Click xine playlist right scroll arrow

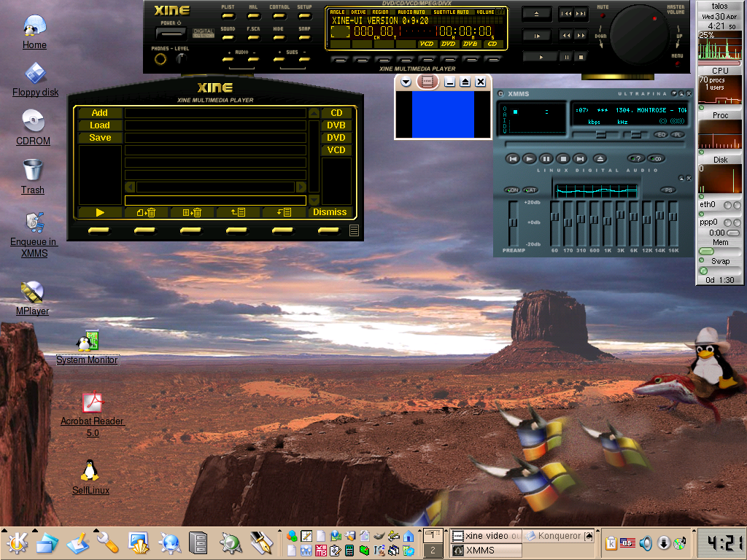point(301,187)
